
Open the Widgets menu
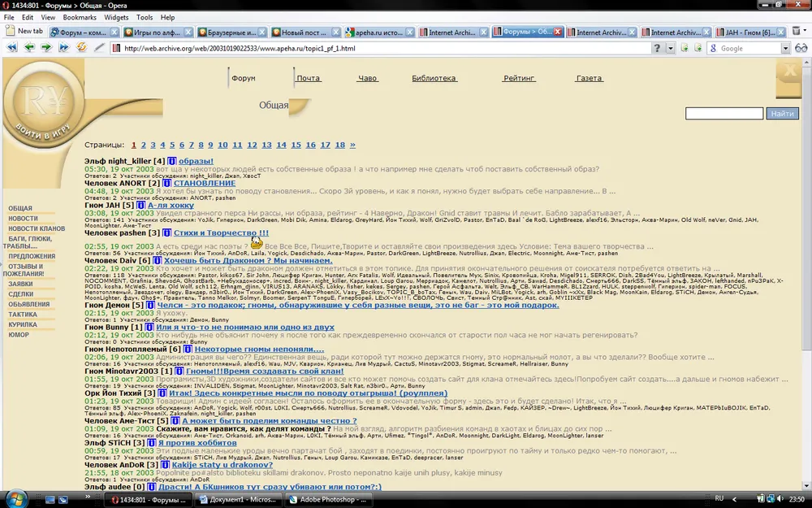click(116, 17)
